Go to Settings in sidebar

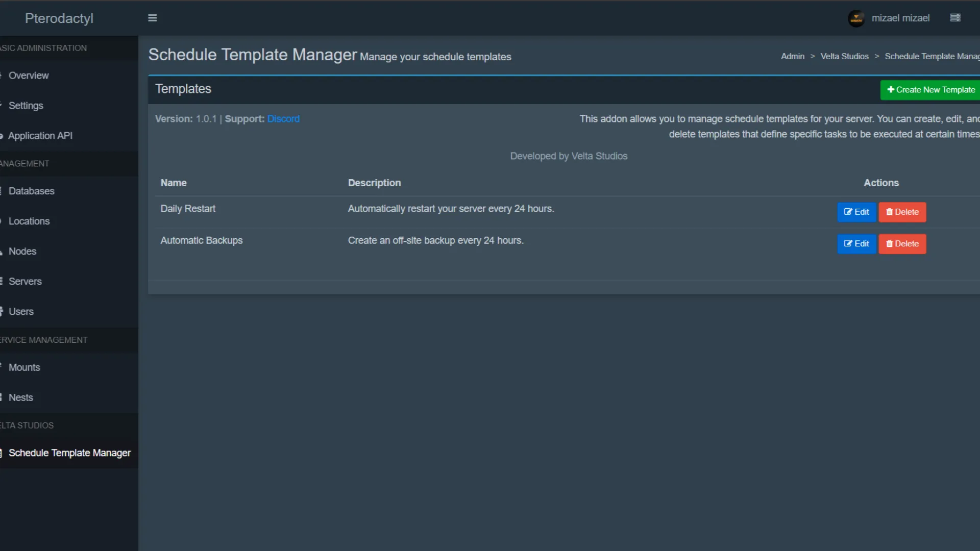[x=26, y=106]
